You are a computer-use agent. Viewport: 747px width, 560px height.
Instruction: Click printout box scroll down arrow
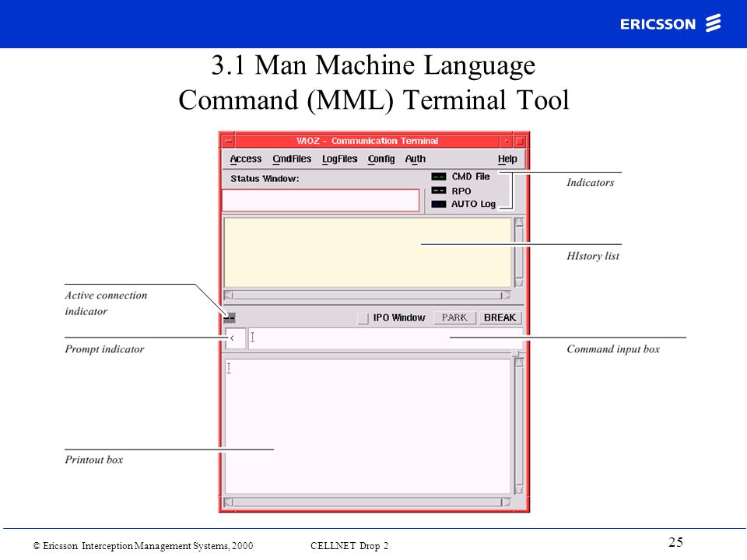pos(519,489)
